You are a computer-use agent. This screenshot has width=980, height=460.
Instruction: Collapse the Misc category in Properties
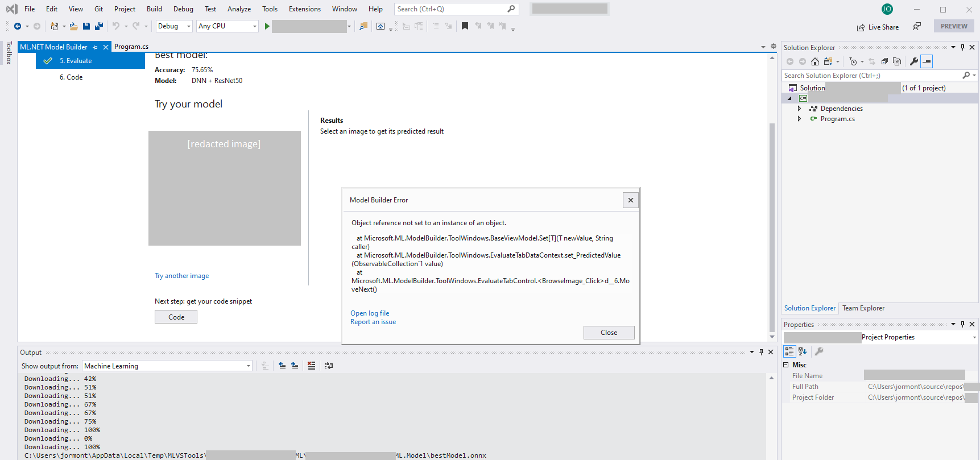click(x=786, y=365)
